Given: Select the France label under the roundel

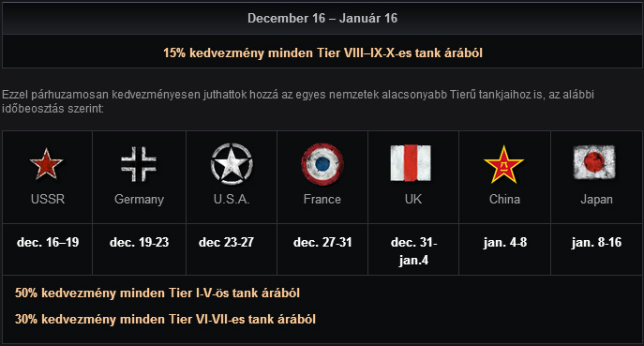Looking at the screenshot, I should pos(322,199).
